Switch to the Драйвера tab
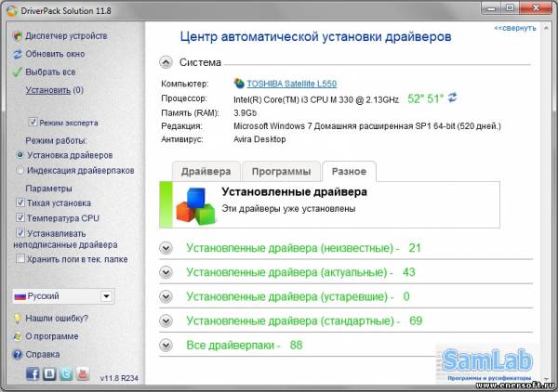Screen dimensions: 558x392 click(x=206, y=172)
